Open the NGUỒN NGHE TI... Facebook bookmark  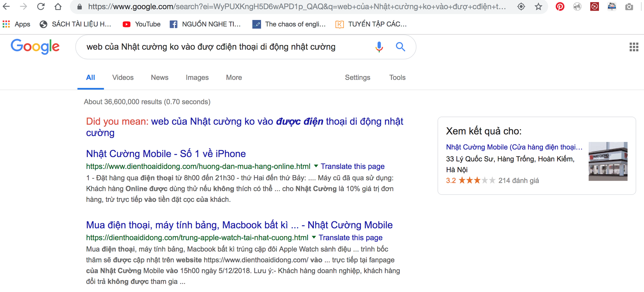pyautogui.click(x=205, y=24)
